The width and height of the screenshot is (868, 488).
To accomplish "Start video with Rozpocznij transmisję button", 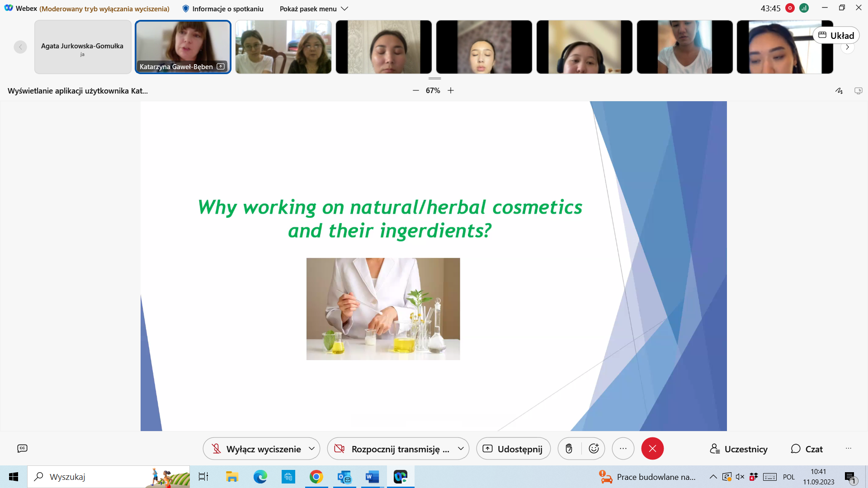I will point(392,449).
